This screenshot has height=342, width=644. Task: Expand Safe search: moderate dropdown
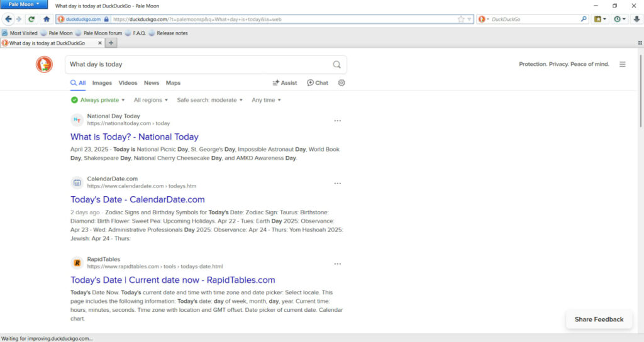tap(209, 100)
